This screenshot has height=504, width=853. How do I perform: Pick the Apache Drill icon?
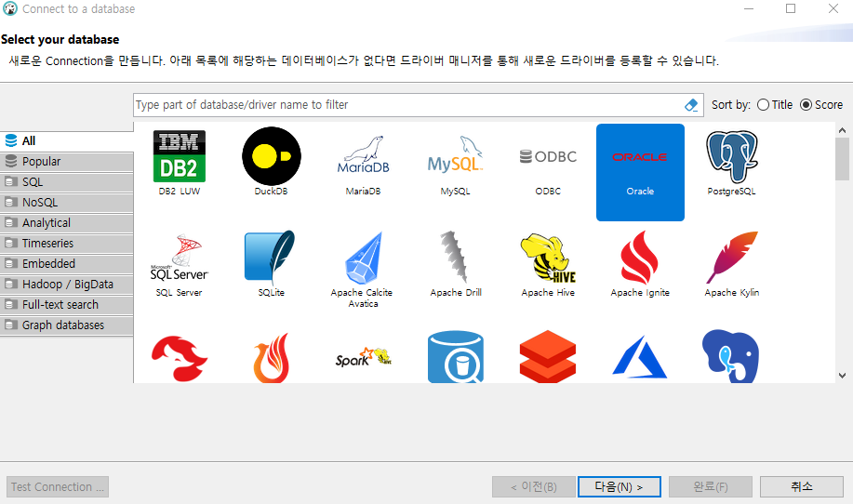click(x=454, y=258)
